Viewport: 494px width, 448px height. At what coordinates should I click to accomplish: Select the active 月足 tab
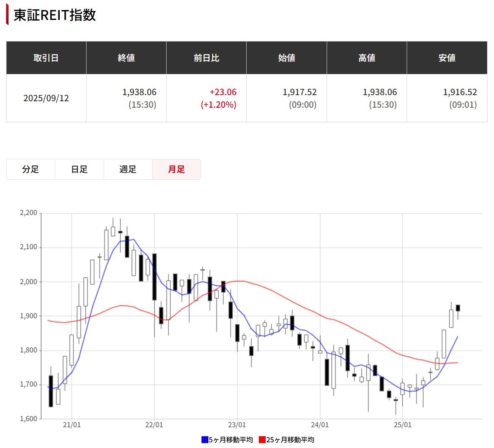[176, 169]
